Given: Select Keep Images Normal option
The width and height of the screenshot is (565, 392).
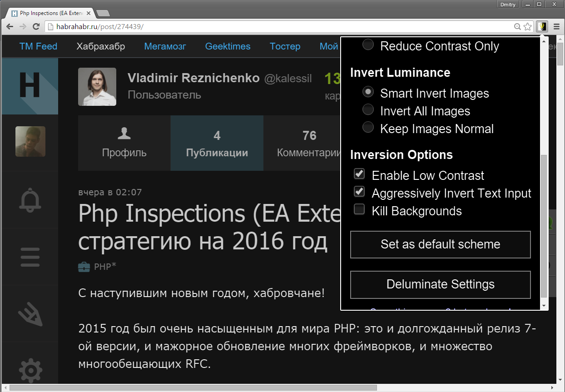Looking at the screenshot, I should pyautogui.click(x=368, y=128).
